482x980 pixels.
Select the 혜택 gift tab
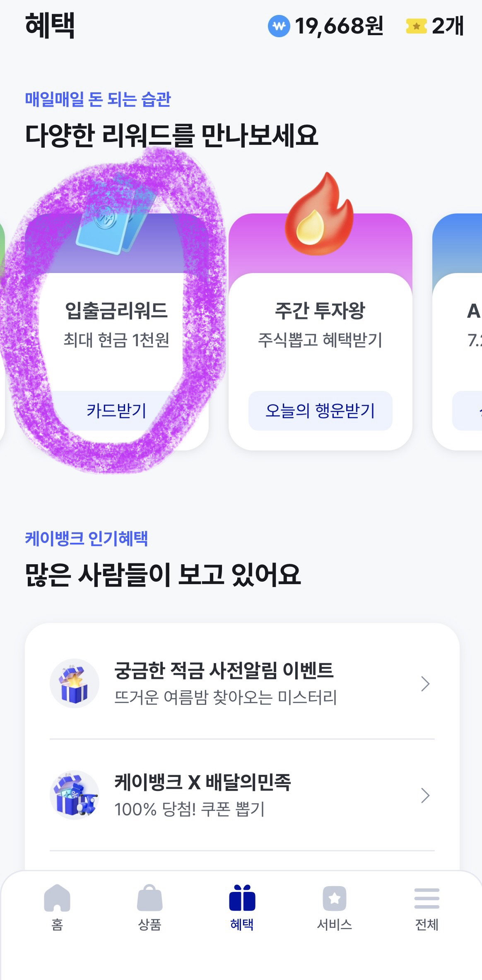click(x=242, y=906)
